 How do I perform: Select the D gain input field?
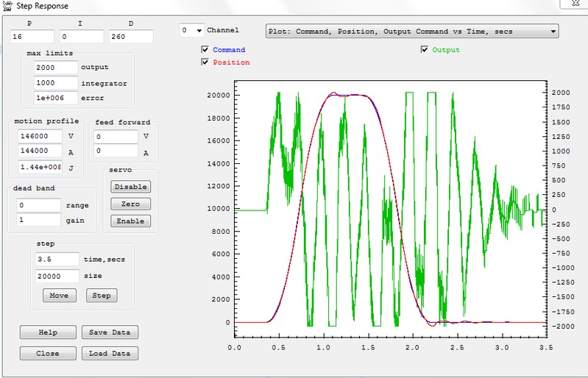(130, 36)
